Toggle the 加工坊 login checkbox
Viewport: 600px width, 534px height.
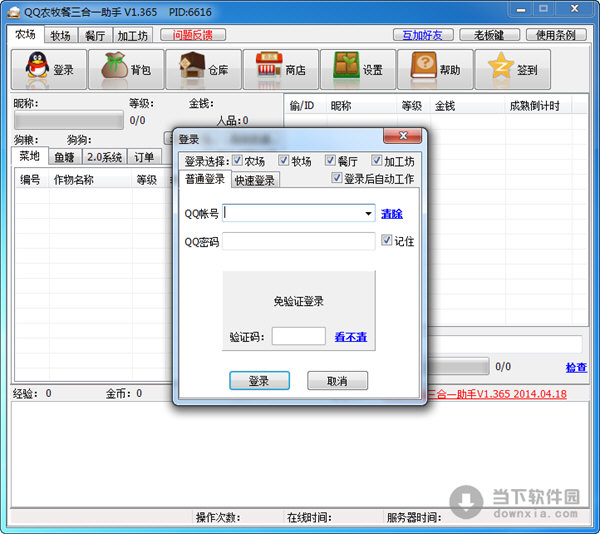(377, 160)
